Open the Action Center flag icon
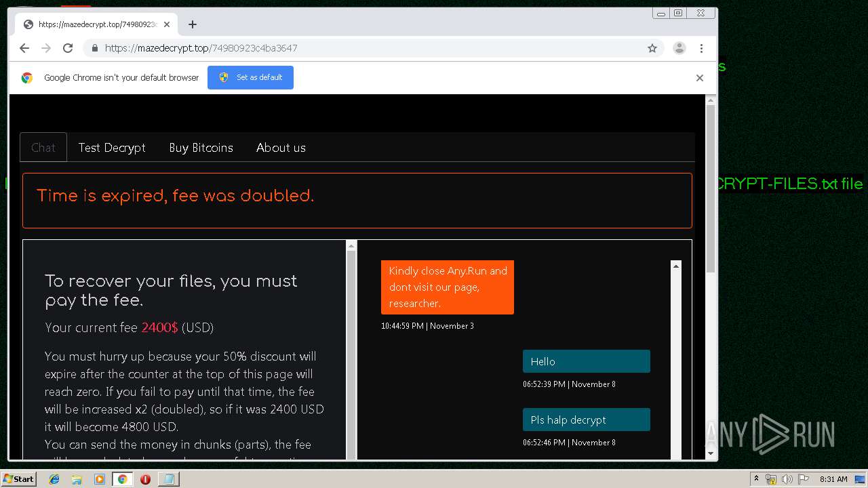 [804, 479]
